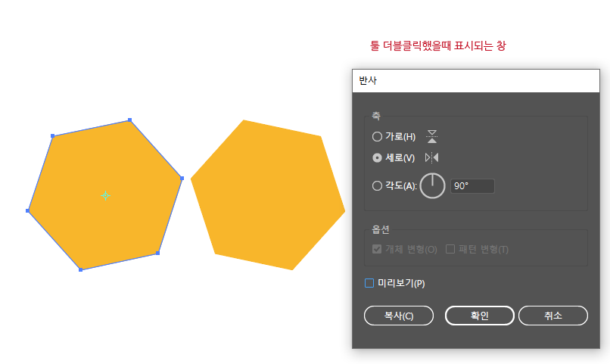Click the 반사 dialog title bar
The image size is (610, 364).
pos(476,81)
